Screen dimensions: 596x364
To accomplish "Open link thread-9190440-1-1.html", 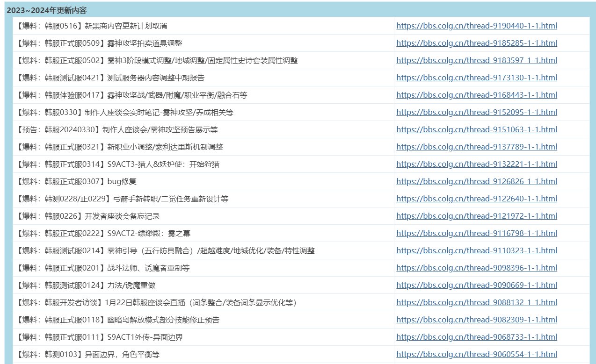I will (x=477, y=26).
